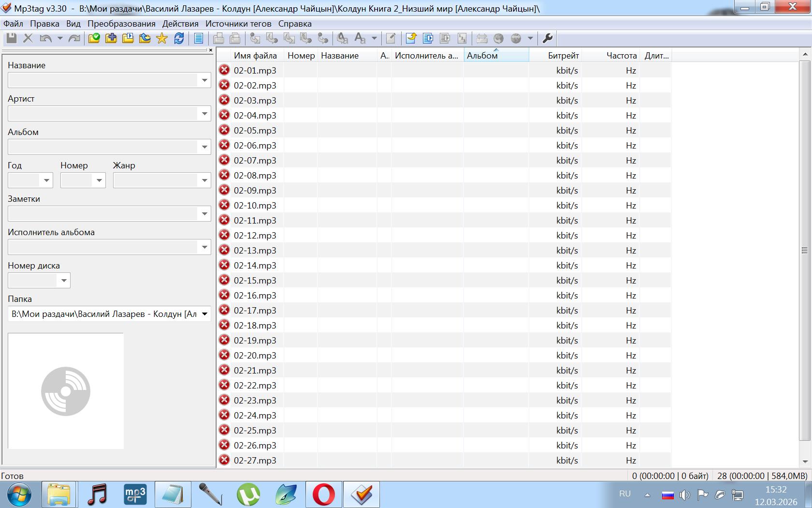812x508 pixels.
Task: Click the vertical scrollbar down arrow
Action: (805, 461)
